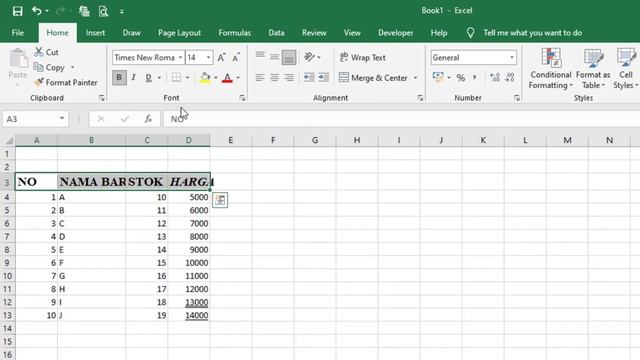Apply red font color
The width and height of the screenshot is (640, 360).
(227, 78)
